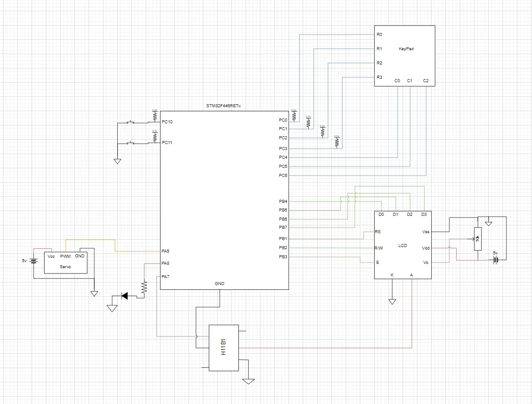
Task: Select the 10k potentiometer symbol
Action: 478,239
